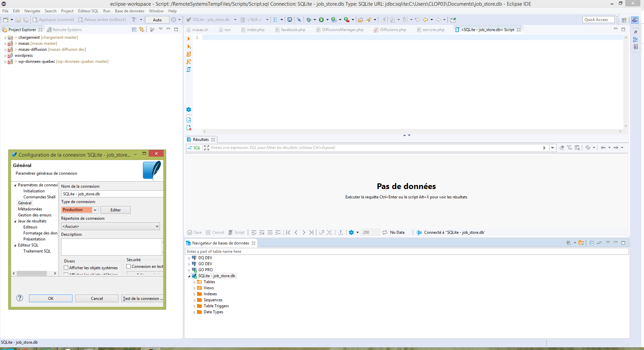Viewport: 644px width, 350px height.
Task: Create new connection folder in database navigator
Action: click(x=581, y=243)
